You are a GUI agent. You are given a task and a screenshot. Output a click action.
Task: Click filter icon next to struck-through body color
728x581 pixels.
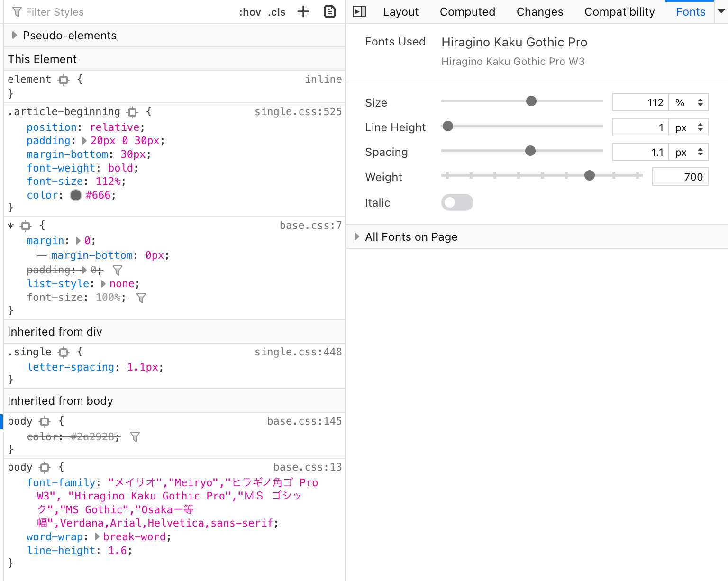point(135,436)
